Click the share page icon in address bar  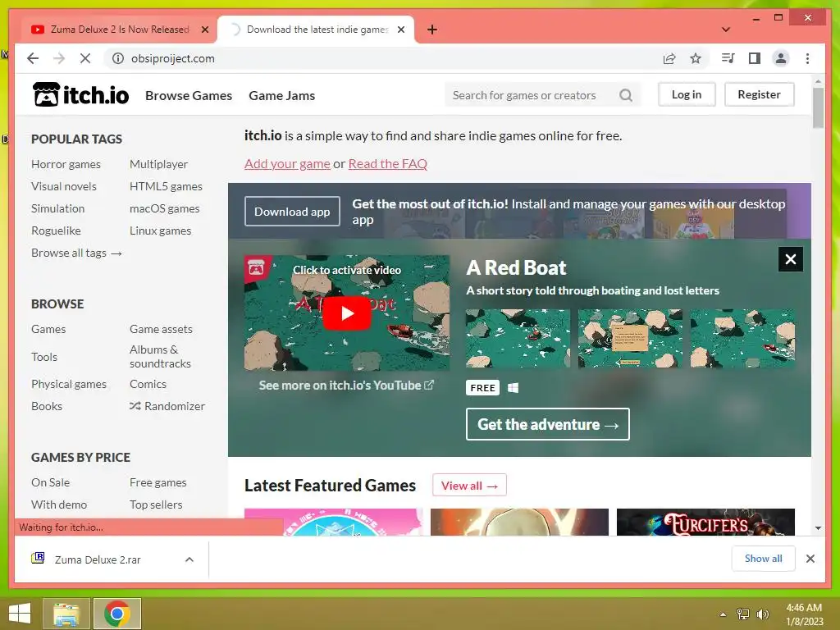[669, 58]
